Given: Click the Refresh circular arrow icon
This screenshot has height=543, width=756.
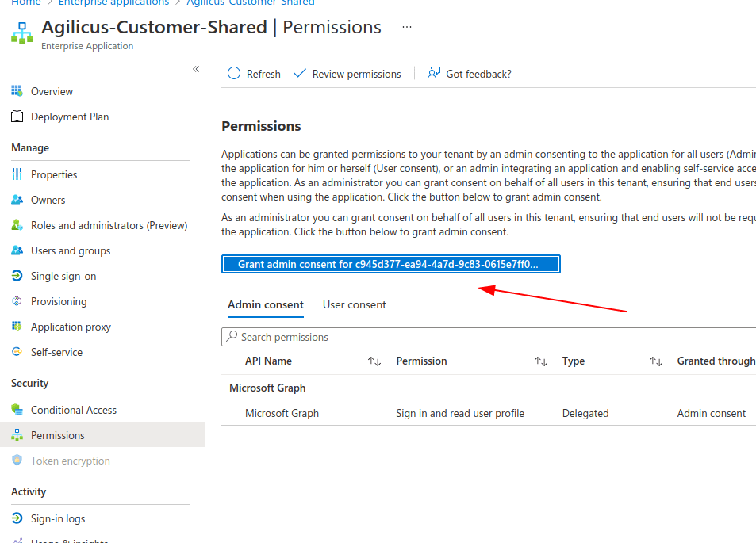Looking at the screenshot, I should (x=234, y=73).
